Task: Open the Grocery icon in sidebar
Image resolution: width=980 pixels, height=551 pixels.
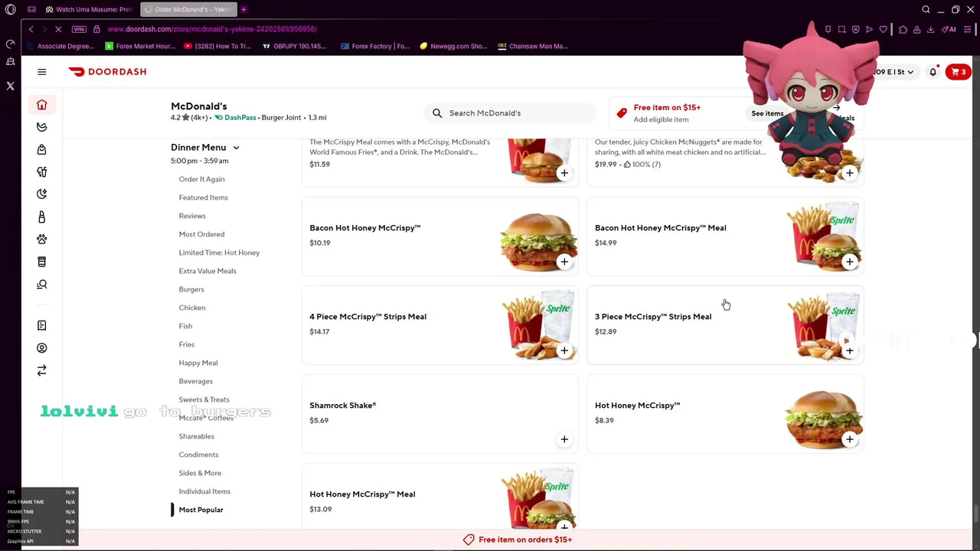Action: click(42, 127)
